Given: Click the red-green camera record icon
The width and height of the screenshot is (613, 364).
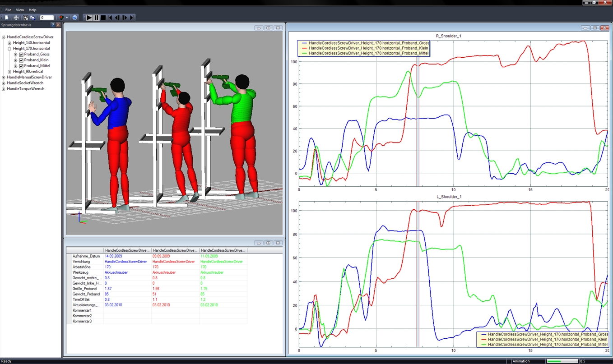Looking at the screenshot, I should 61,18.
